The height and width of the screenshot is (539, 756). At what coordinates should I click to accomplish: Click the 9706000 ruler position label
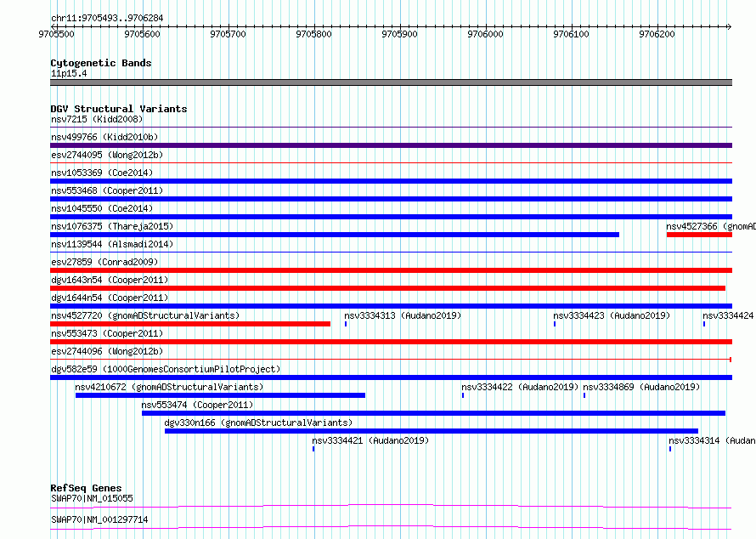tap(486, 34)
